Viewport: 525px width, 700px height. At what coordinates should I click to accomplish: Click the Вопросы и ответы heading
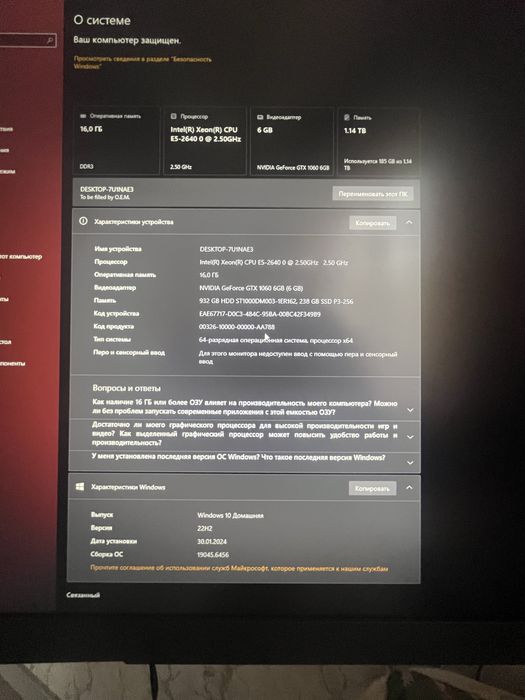126,388
